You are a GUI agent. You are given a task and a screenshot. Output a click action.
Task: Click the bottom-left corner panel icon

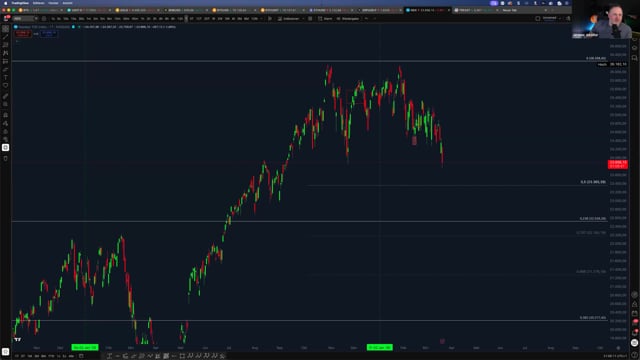(5, 351)
